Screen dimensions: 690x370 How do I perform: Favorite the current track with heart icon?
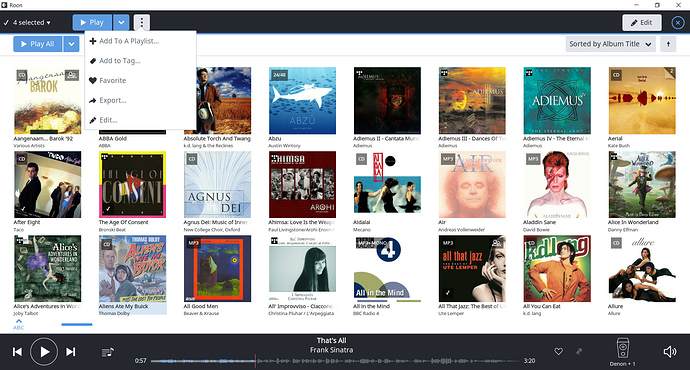[x=558, y=351]
